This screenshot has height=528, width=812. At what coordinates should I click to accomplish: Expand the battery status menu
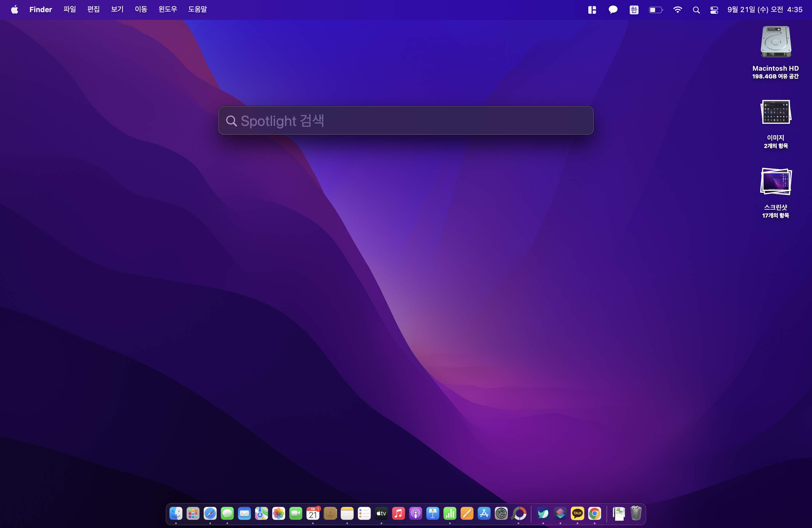(x=655, y=10)
